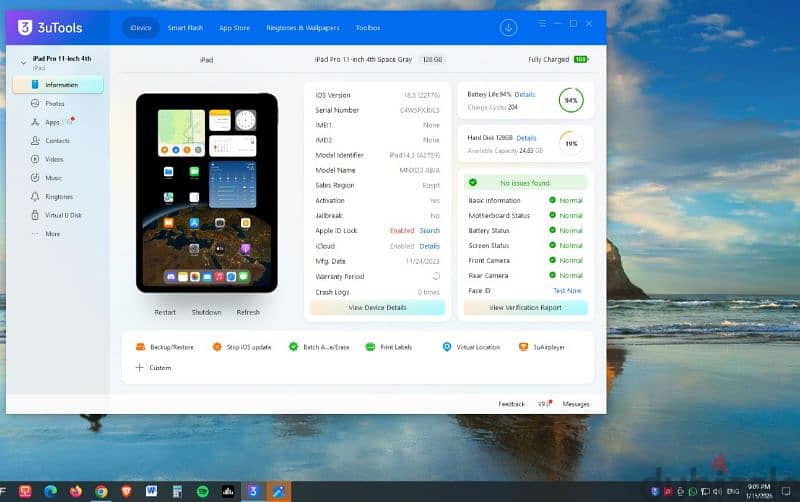
Task: Open Hard Disk Details link
Action: coord(526,138)
